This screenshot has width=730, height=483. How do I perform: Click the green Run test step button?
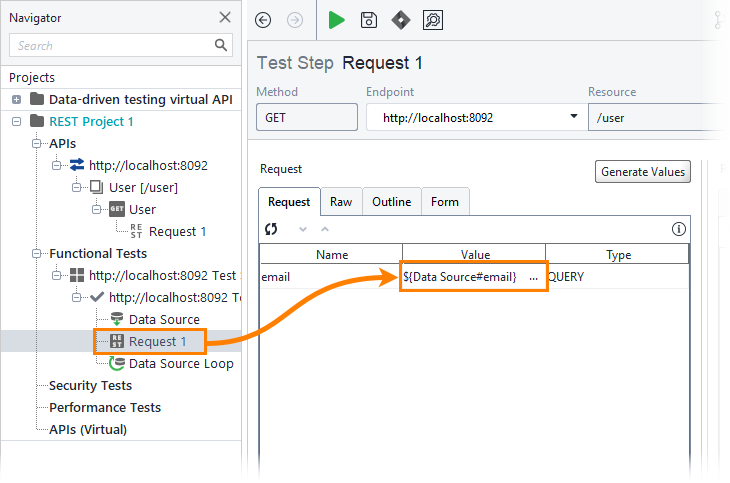click(336, 20)
